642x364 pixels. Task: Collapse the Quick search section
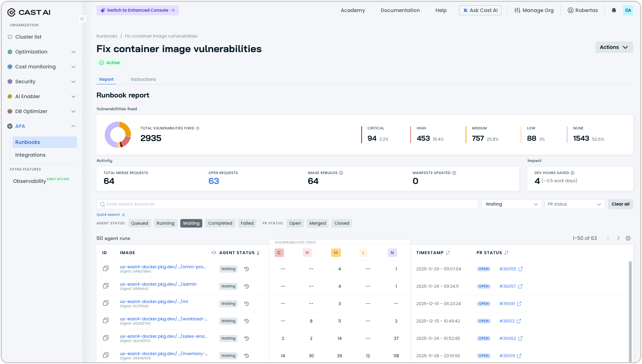(x=111, y=215)
